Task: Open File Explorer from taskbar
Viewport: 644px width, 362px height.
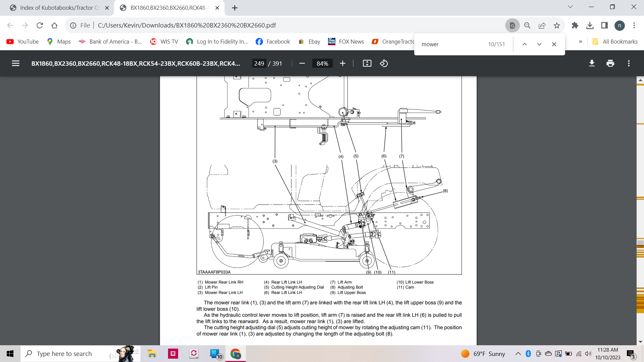Action: (x=152, y=354)
